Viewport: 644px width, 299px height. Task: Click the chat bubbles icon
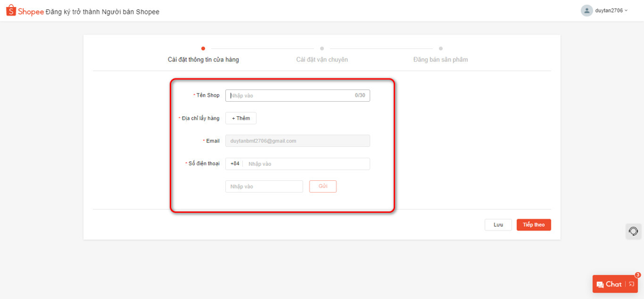pos(600,285)
